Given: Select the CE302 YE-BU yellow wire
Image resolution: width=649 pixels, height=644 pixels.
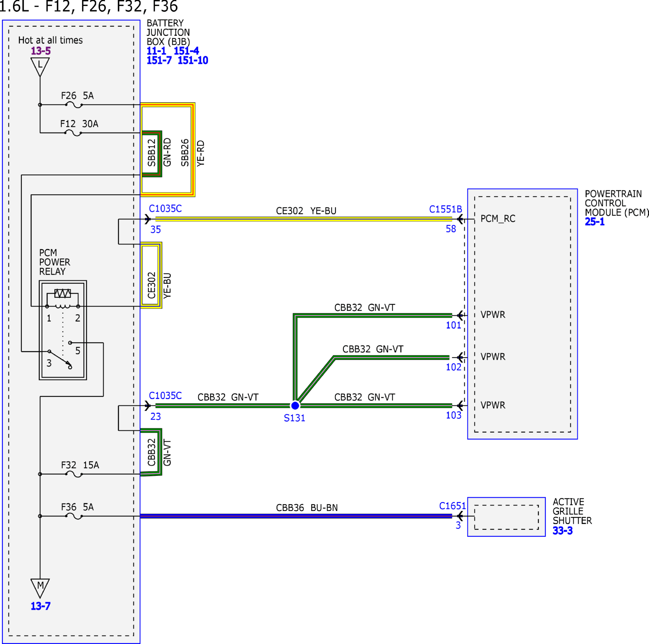Looking at the screenshot, I should point(304,219).
